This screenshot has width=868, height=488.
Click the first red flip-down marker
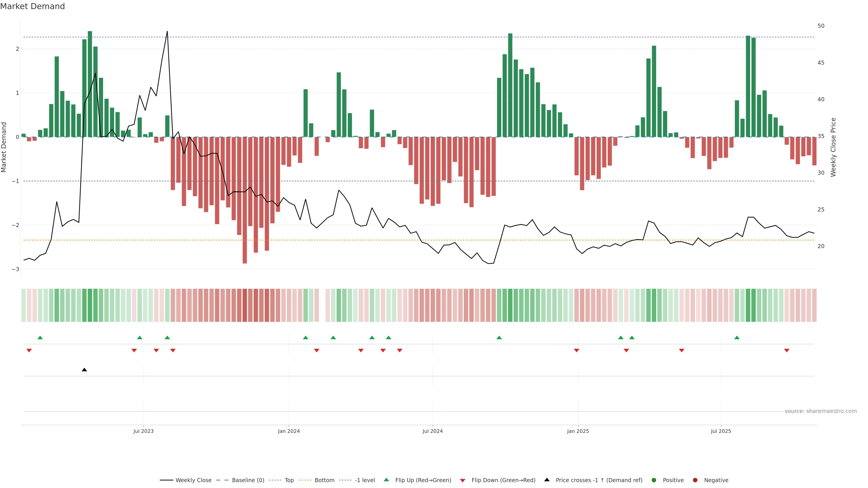point(29,351)
